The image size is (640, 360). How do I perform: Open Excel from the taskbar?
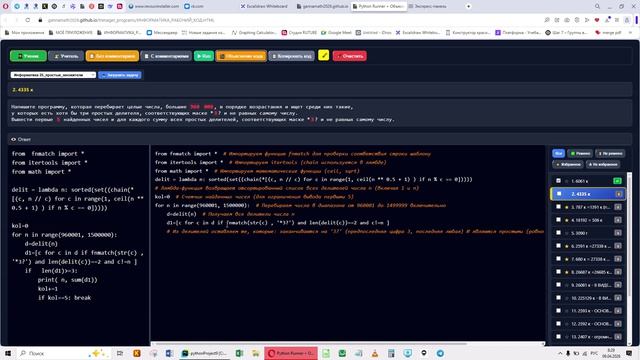239,353
